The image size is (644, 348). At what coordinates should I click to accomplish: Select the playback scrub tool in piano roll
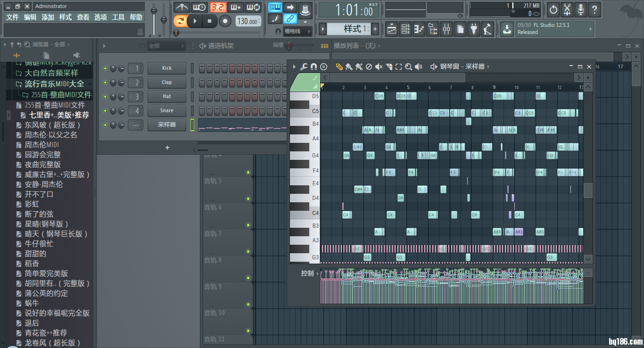(x=419, y=67)
